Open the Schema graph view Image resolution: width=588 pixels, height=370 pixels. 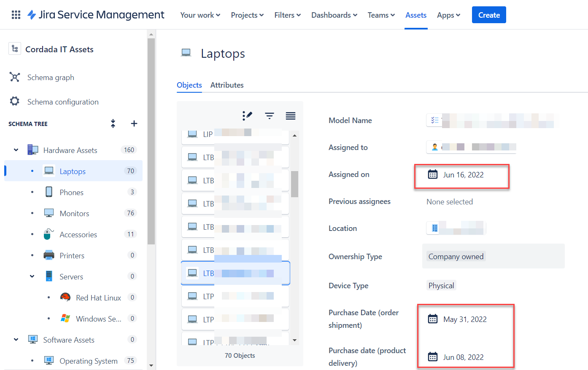coord(51,77)
